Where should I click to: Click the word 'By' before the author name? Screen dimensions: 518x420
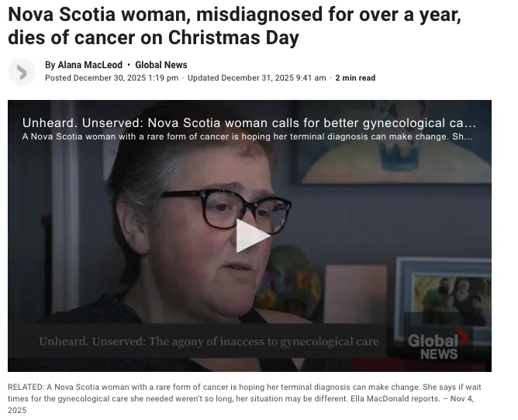coord(50,65)
